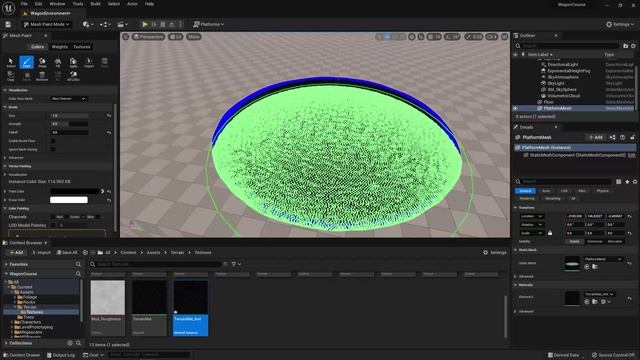Click the Scale lock ratio icon

point(550,233)
